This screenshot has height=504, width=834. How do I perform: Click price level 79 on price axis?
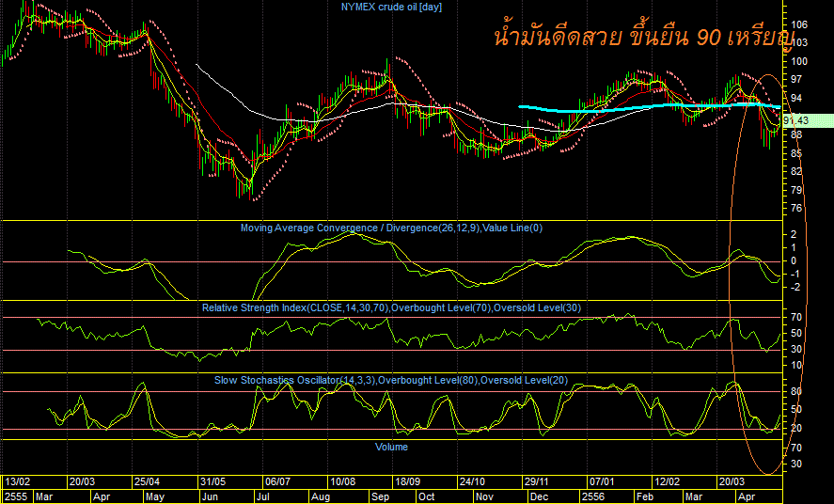point(796,190)
